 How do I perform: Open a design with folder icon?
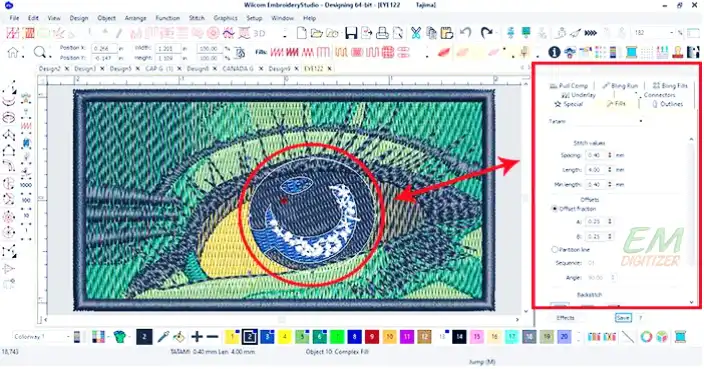tap(317, 33)
